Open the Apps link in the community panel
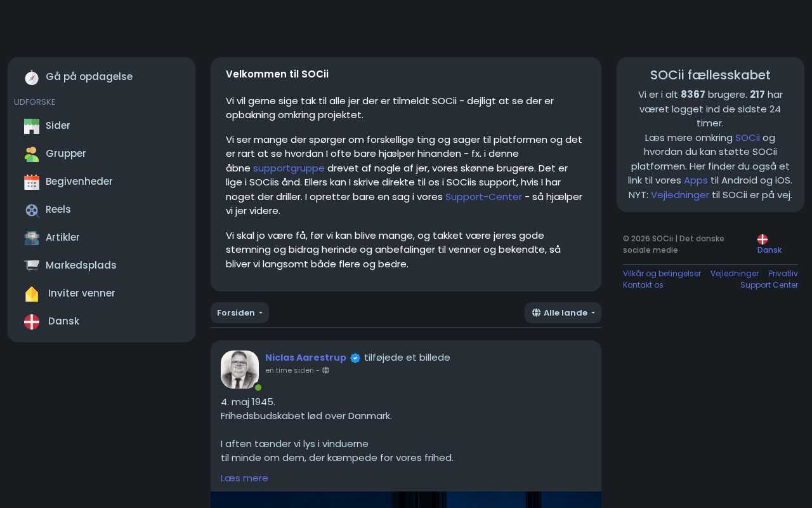 tap(696, 180)
